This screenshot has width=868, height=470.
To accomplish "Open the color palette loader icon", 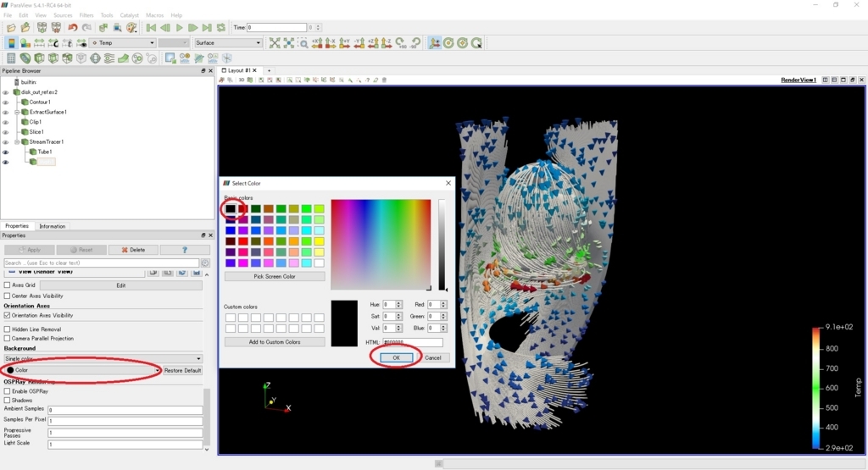I will [131, 28].
